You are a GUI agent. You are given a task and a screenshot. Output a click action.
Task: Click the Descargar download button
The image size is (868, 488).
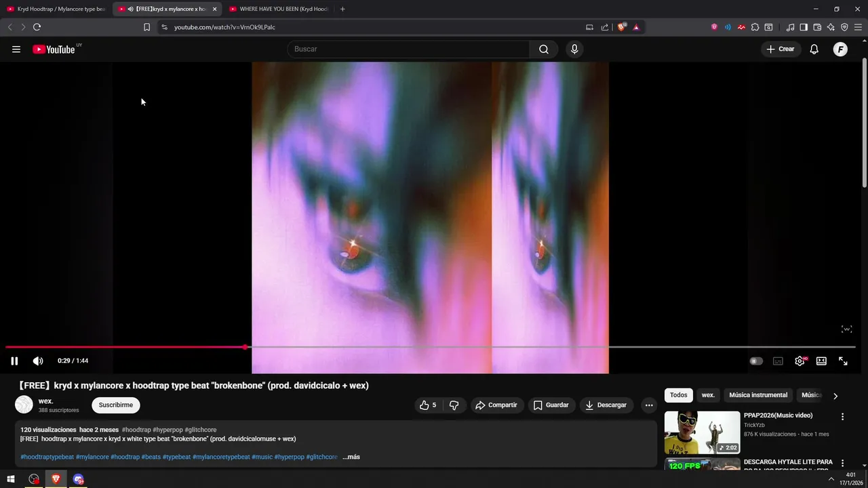pos(606,405)
